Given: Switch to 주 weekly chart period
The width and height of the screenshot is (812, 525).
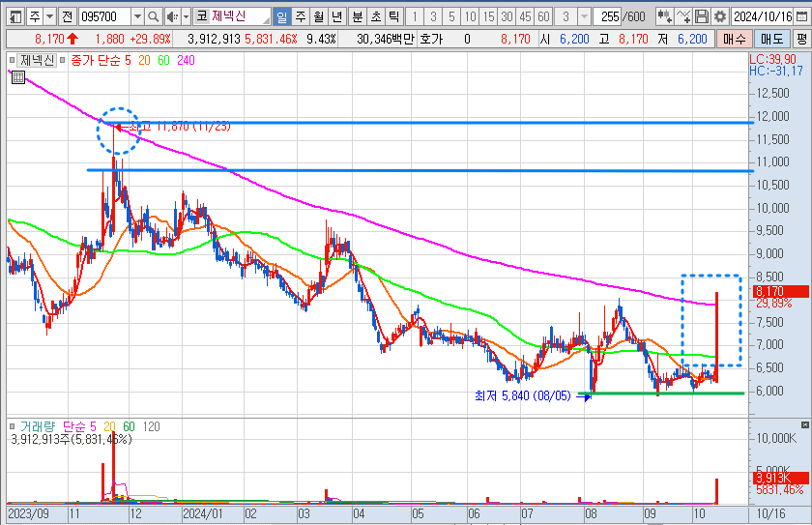Looking at the screenshot, I should coord(301,17).
